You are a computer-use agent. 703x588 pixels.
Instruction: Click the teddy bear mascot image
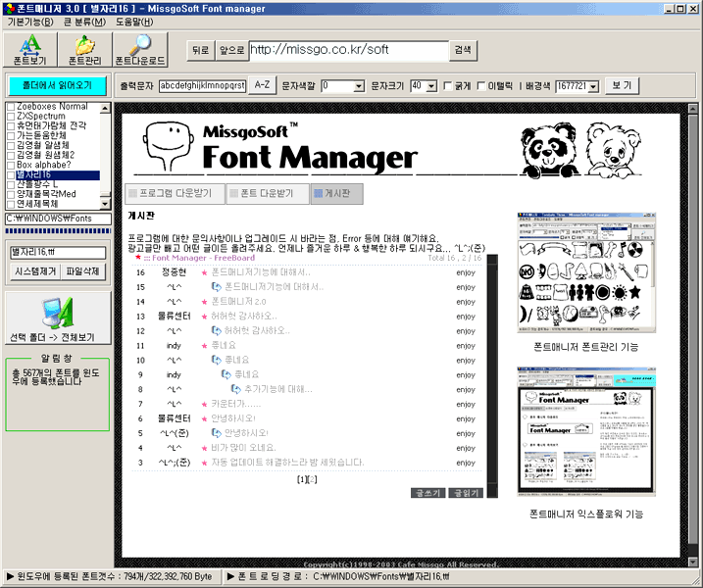(613, 151)
